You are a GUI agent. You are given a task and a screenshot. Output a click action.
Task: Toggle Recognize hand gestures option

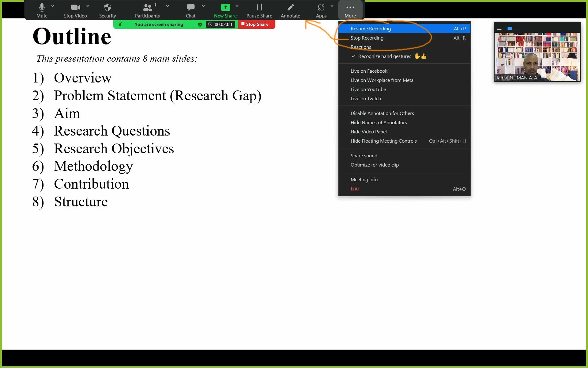384,56
